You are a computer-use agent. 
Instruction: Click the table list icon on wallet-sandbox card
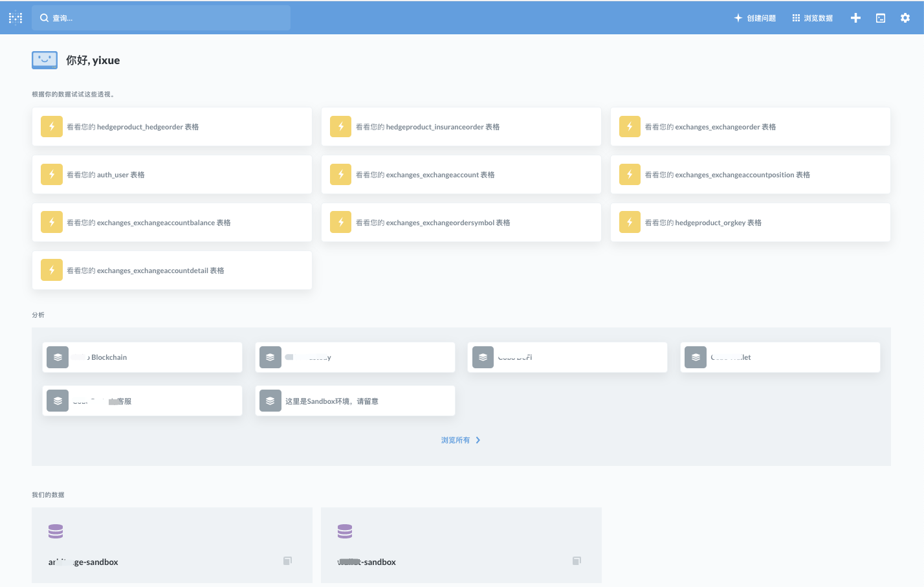[x=576, y=560]
